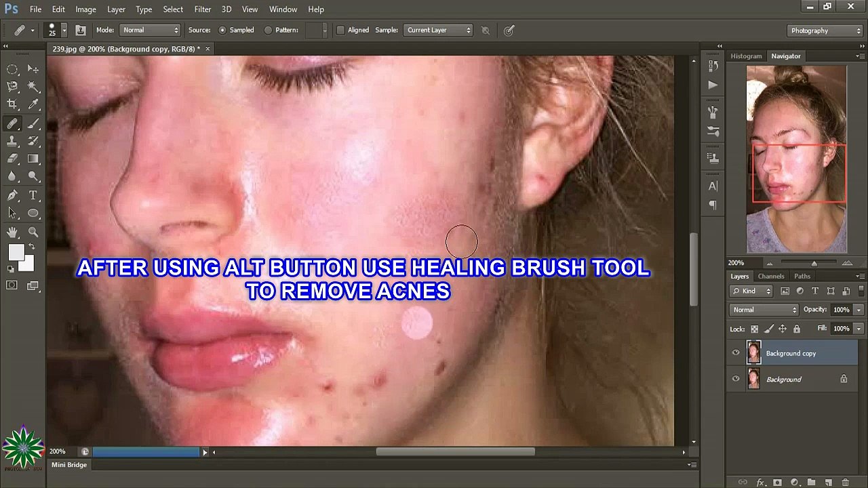Toggle lock image pixels
The height and width of the screenshot is (488, 868).
coord(768,329)
